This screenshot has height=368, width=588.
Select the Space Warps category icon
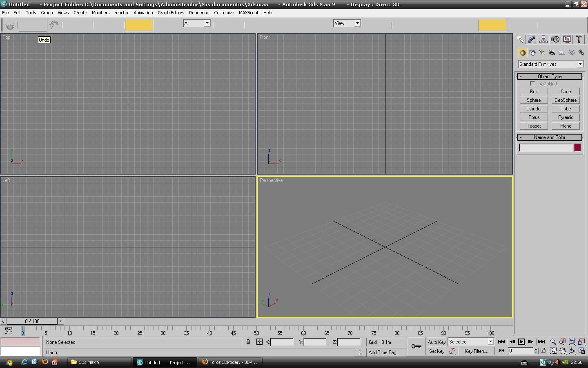click(x=571, y=53)
